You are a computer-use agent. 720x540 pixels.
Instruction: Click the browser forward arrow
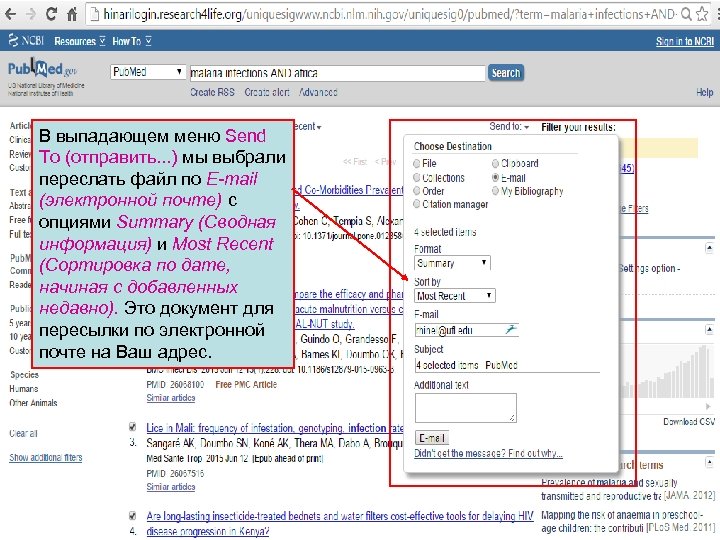[x=31, y=14]
